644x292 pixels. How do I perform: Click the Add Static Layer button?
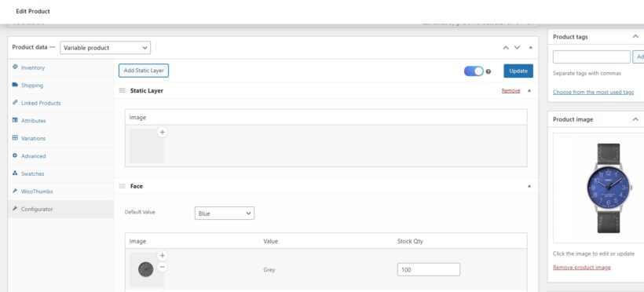coord(144,71)
